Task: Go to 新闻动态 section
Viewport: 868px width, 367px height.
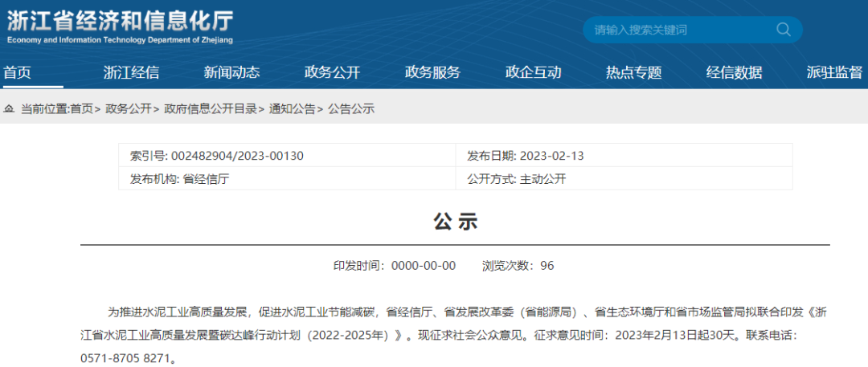Action: click(x=231, y=72)
